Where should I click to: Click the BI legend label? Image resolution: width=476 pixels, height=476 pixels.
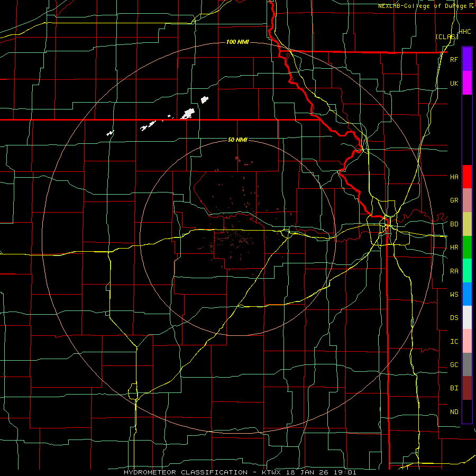point(454,388)
